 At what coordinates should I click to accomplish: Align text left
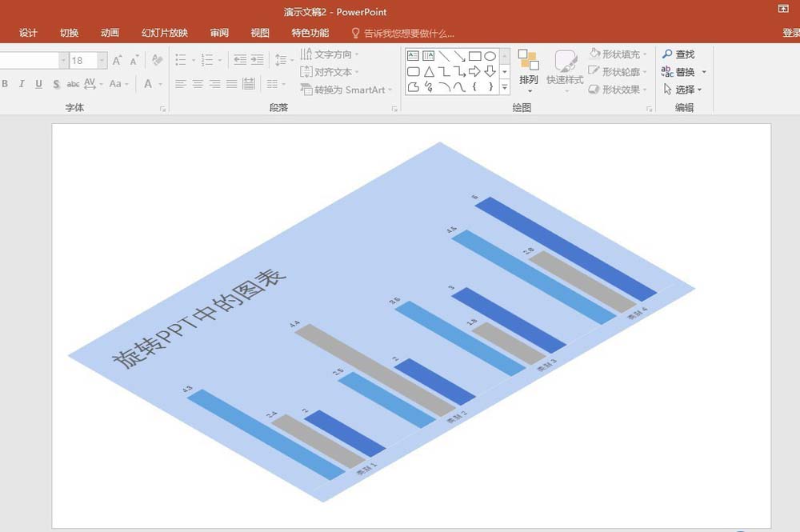181,84
